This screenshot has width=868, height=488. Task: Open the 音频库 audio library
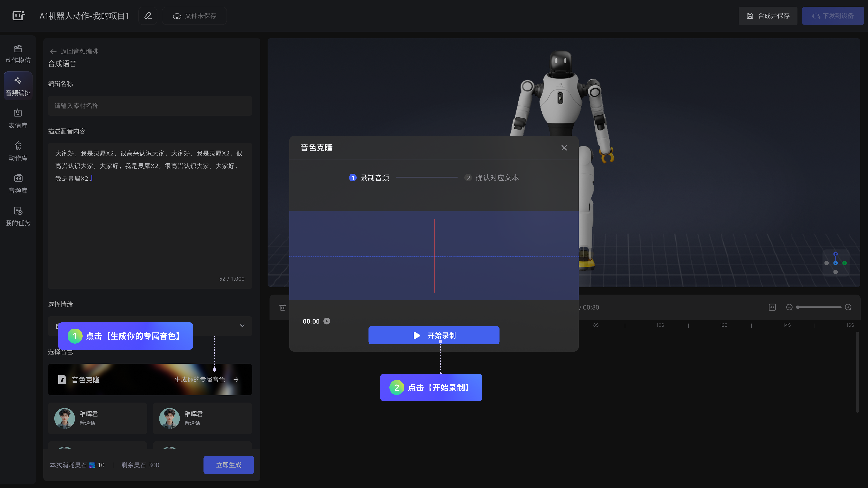(18, 184)
